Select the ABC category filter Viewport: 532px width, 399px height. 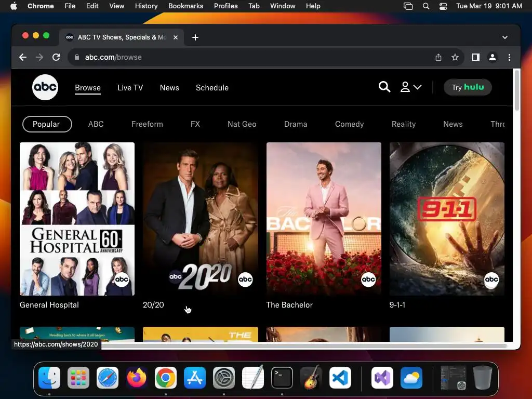[x=96, y=124]
